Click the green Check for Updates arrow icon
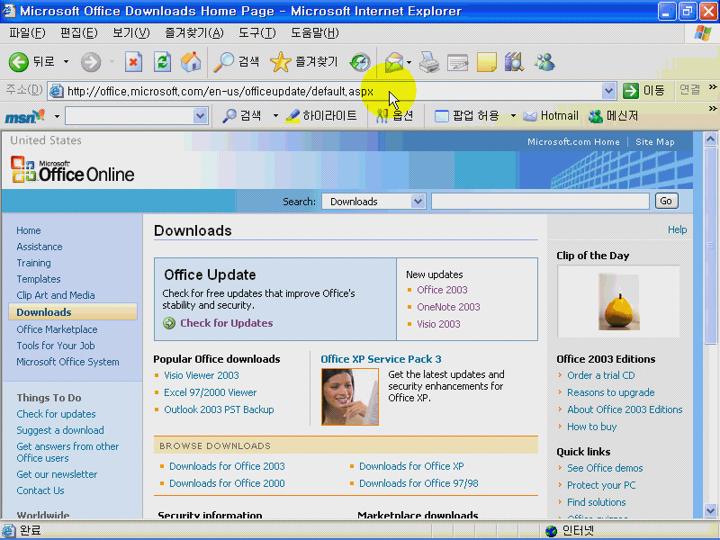The width and height of the screenshot is (720, 540). click(x=169, y=323)
